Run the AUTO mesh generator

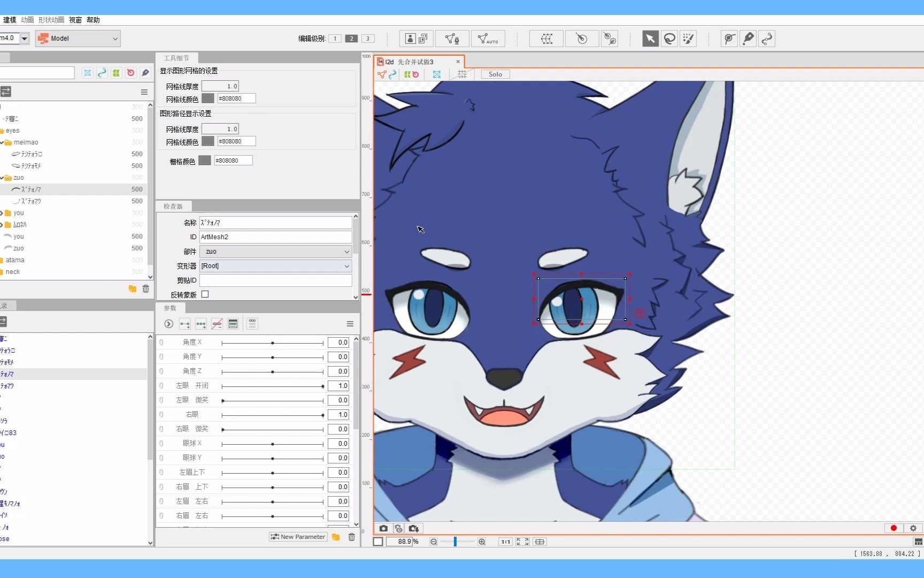pyautogui.click(x=488, y=39)
